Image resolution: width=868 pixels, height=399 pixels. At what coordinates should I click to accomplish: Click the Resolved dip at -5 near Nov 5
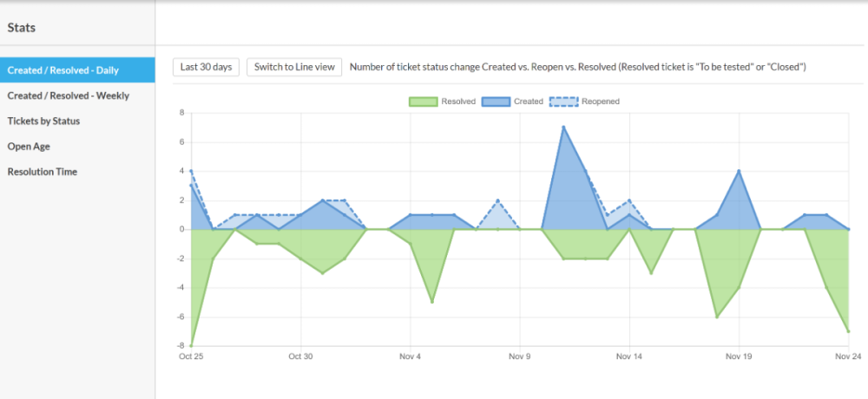[432, 302]
